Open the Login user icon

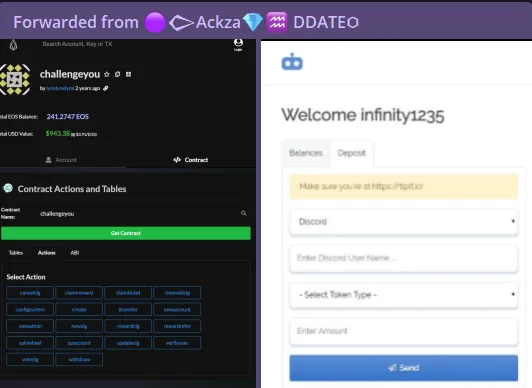click(x=238, y=44)
